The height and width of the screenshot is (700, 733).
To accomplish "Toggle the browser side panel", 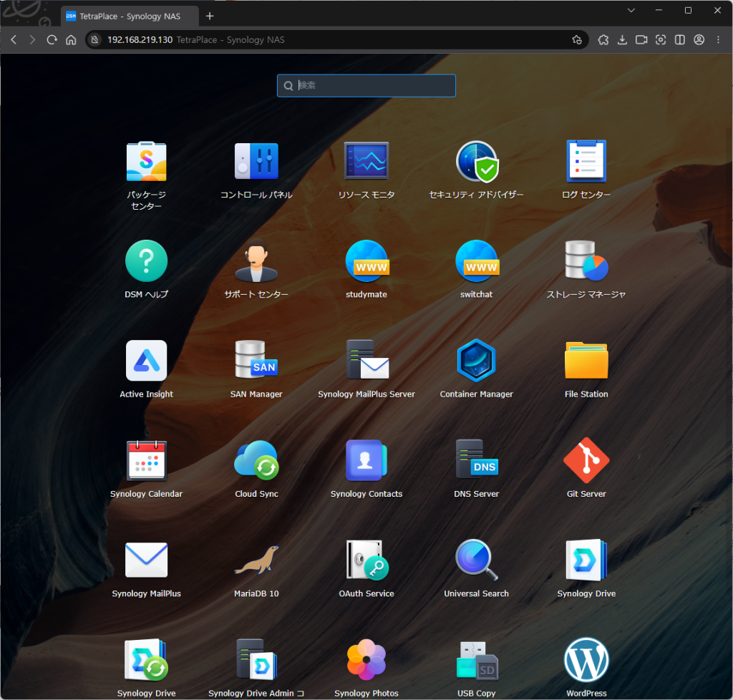I will (680, 39).
